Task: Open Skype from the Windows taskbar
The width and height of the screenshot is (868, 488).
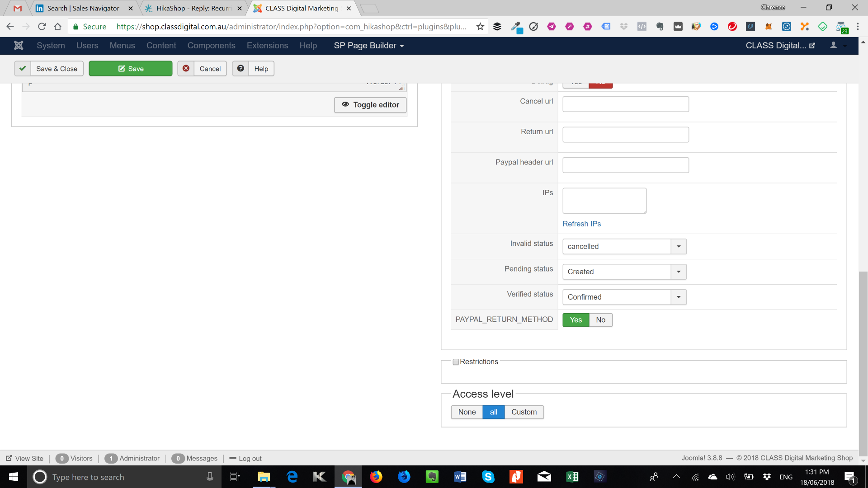Action: tap(488, 477)
